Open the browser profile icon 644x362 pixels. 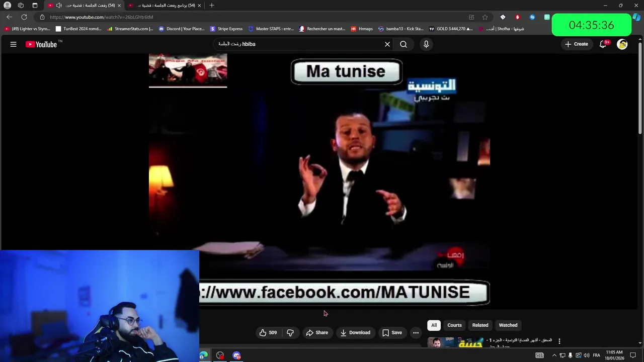7,6
